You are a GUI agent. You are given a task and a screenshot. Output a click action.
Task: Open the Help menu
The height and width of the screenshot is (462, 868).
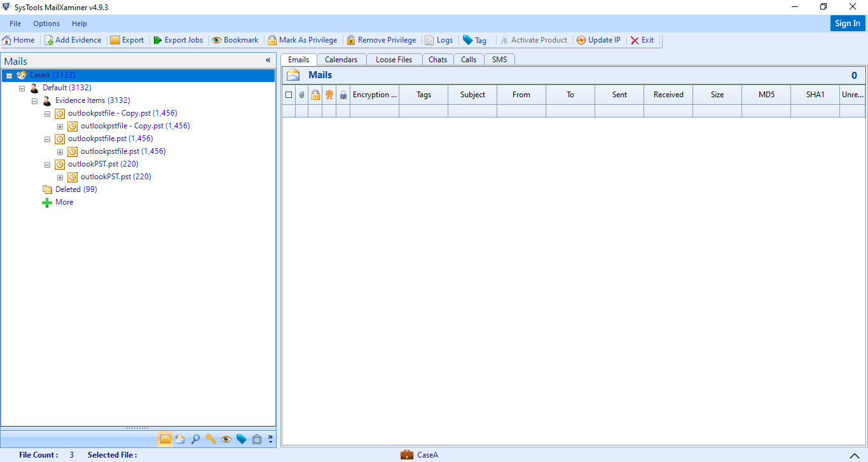tap(79, 24)
